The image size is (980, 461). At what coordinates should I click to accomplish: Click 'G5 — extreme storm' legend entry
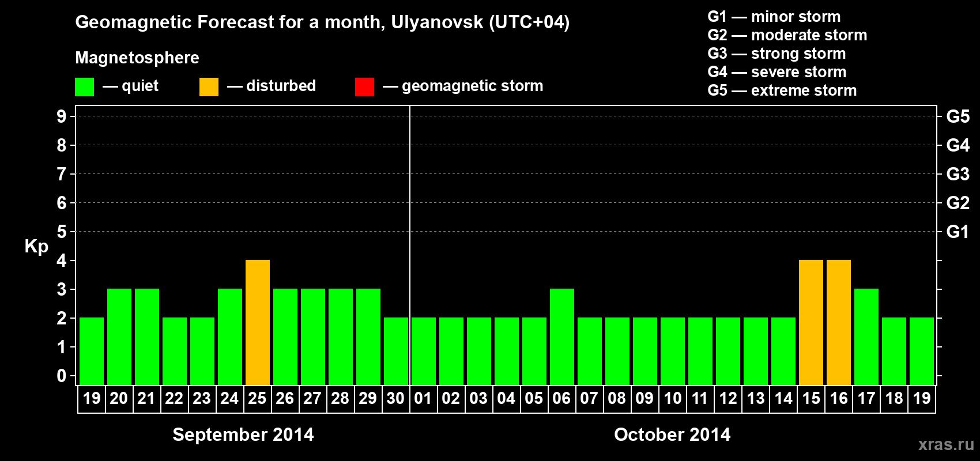[782, 90]
